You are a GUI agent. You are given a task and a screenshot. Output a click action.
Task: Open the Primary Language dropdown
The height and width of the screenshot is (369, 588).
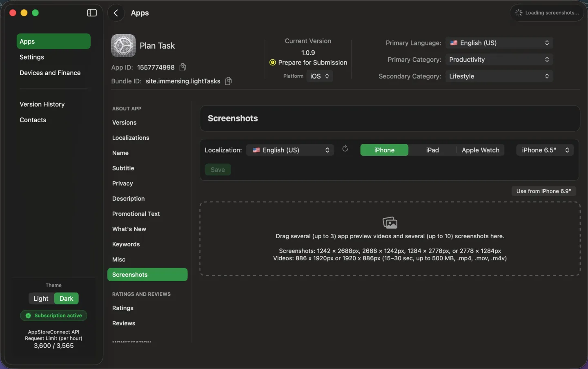[499, 43]
